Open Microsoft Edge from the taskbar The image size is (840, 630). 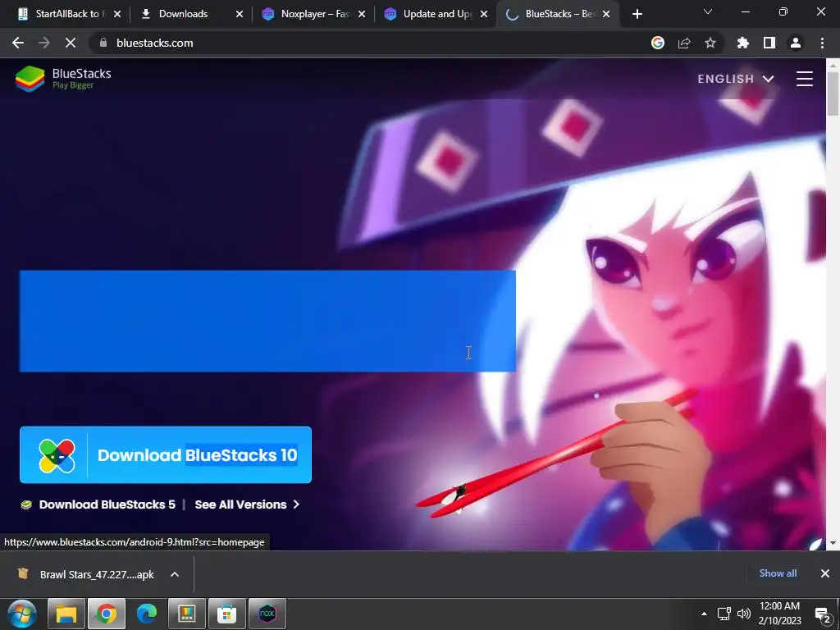pyautogui.click(x=147, y=614)
